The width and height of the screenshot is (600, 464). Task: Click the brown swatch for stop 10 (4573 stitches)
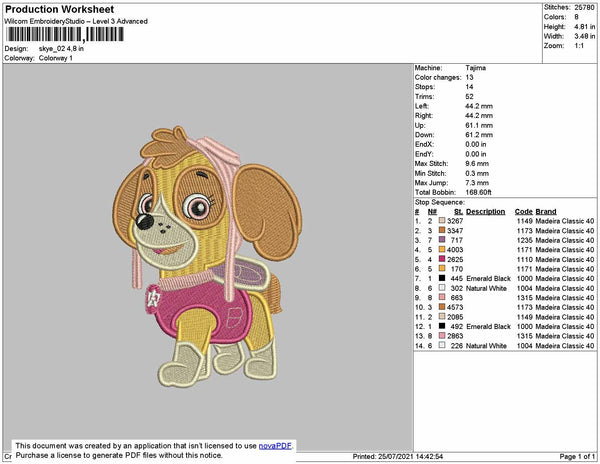(442, 307)
